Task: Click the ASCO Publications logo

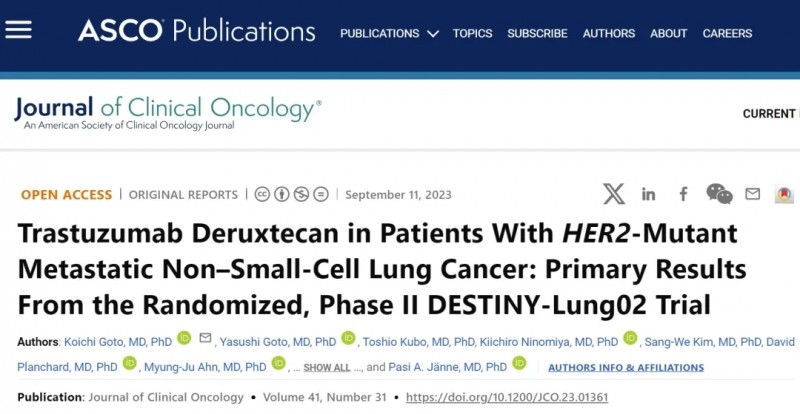Action: [x=197, y=31]
